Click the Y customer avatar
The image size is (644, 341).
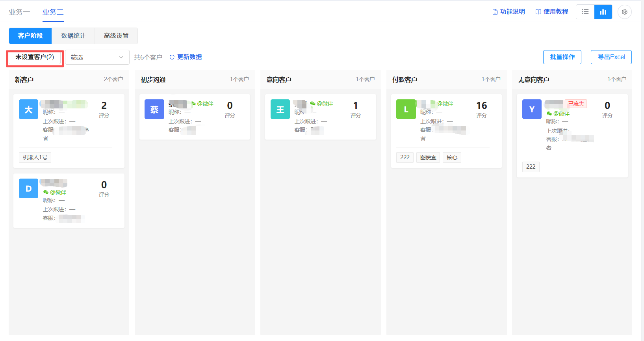click(x=532, y=109)
